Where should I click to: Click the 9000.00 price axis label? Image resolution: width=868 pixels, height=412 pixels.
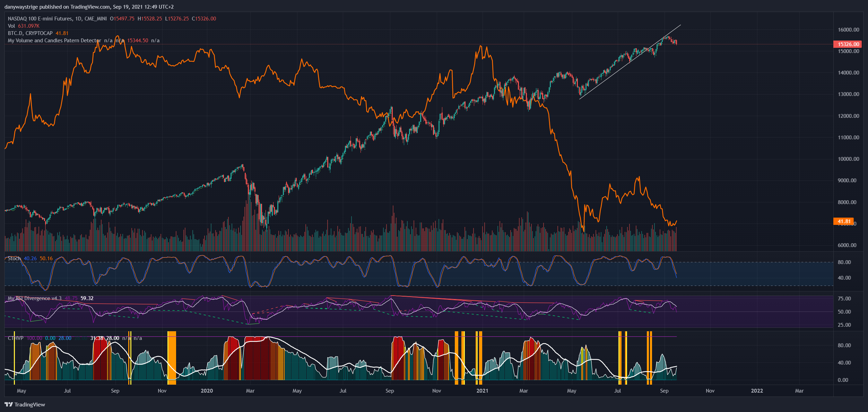tap(847, 181)
